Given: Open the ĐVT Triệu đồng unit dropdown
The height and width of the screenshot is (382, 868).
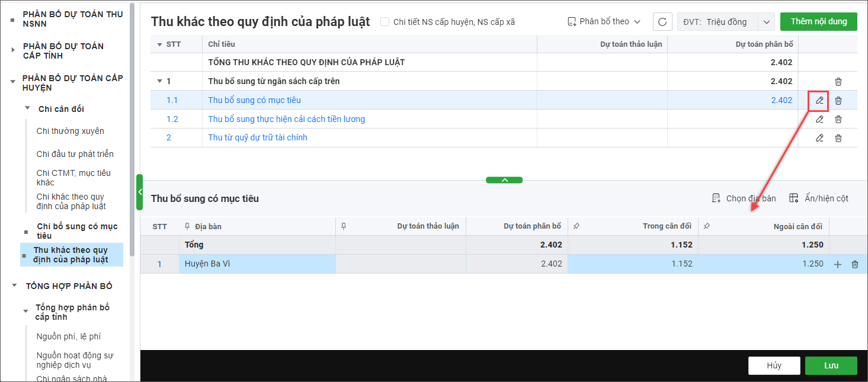Looking at the screenshot, I should pos(767,22).
